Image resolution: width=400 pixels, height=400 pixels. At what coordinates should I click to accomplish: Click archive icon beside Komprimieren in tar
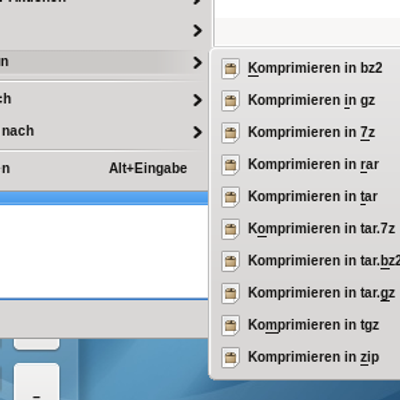click(230, 197)
